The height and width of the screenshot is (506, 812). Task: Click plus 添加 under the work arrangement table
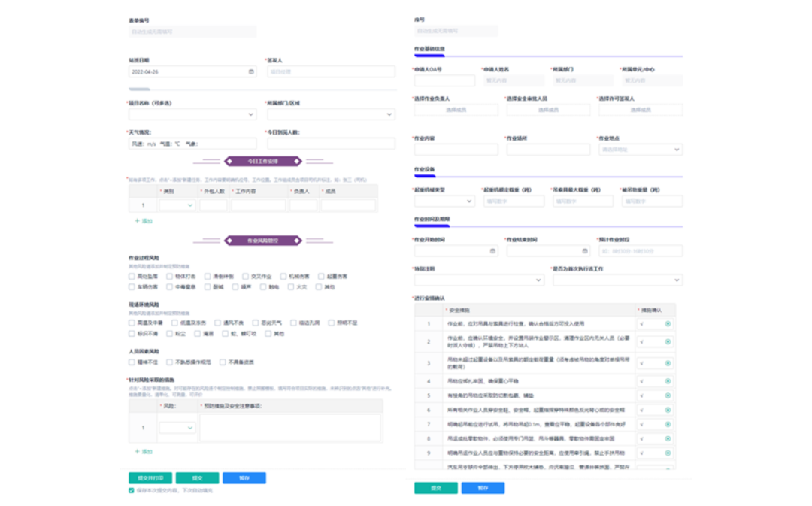tap(143, 221)
